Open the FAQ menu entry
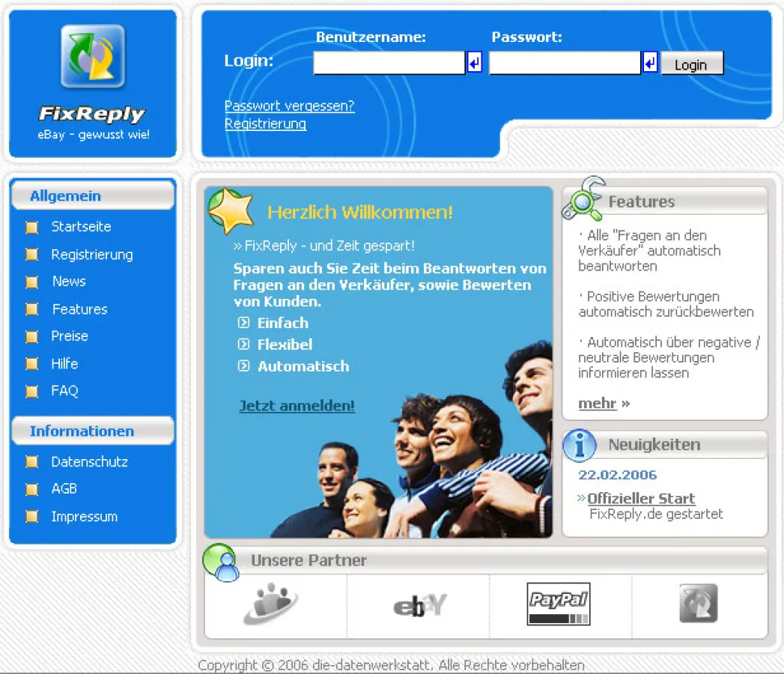The image size is (784, 674). [x=64, y=391]
